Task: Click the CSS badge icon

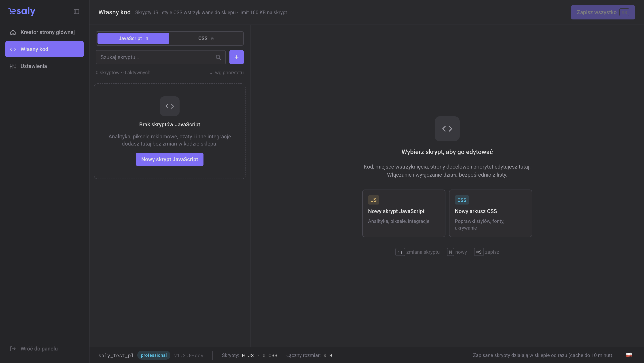Action: 462,200
